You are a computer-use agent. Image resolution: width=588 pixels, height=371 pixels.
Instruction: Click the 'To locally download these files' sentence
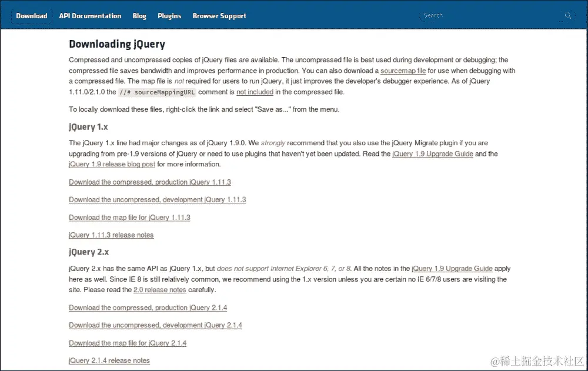[204, 109]
